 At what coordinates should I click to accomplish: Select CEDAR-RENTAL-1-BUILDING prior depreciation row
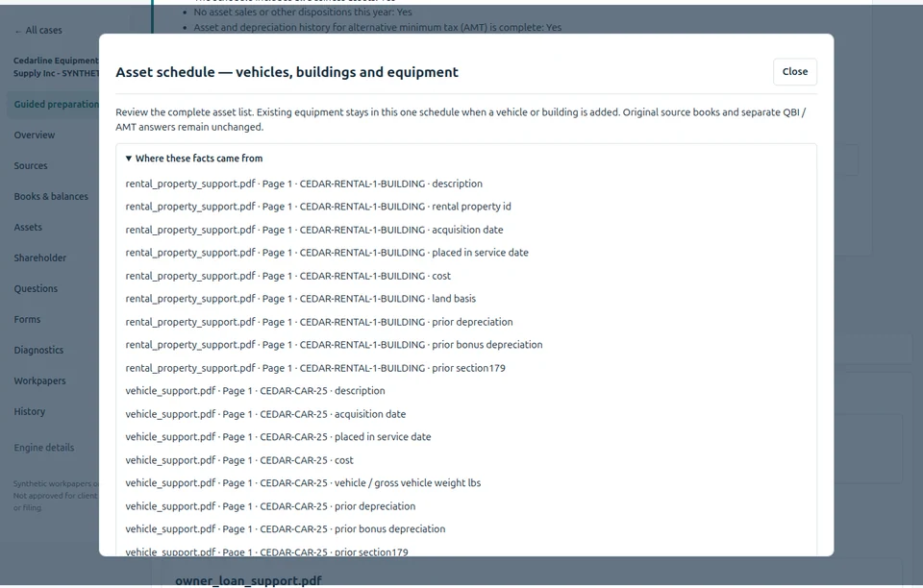coord(319,322)
